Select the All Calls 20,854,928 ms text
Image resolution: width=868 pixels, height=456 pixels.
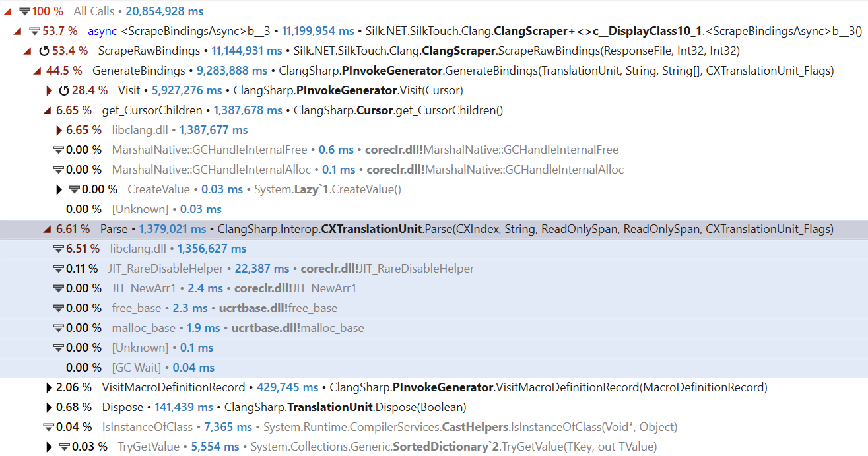point(139,11)
